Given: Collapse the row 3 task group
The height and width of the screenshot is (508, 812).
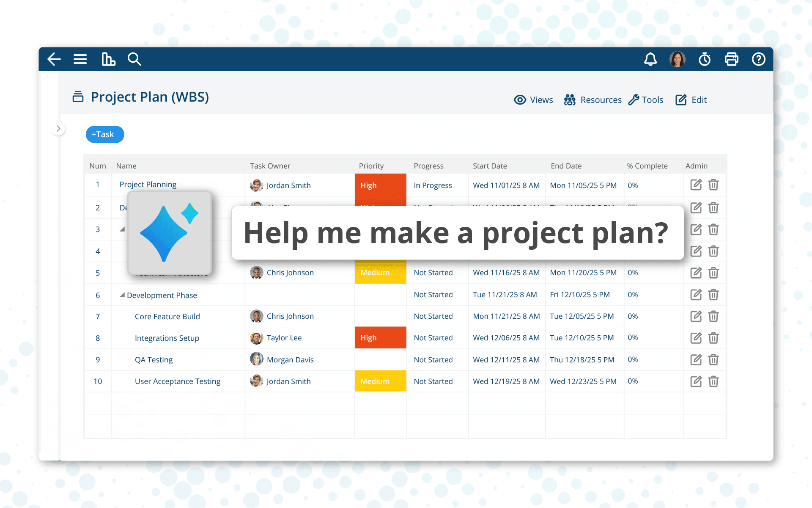Looking at the screenshot, I should point(122,229).
